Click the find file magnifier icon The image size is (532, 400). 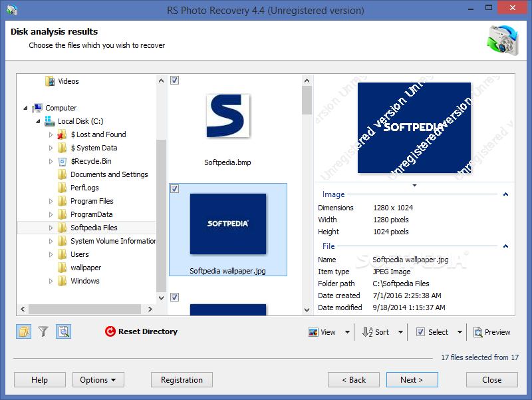[63, 331]
